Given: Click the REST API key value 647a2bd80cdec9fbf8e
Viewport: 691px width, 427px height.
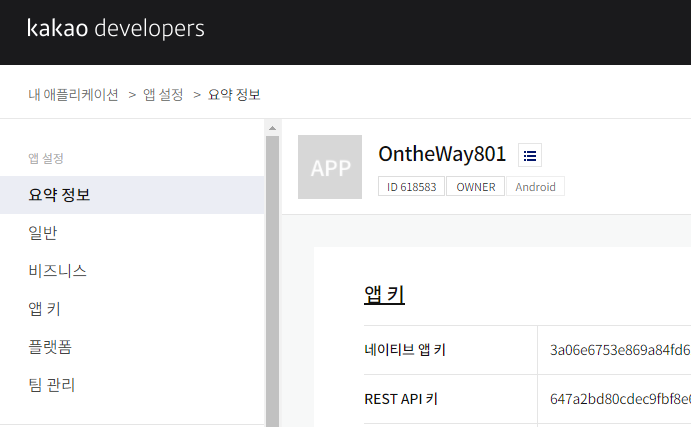Looking at the screenshot, I should [x=620, y=399].
